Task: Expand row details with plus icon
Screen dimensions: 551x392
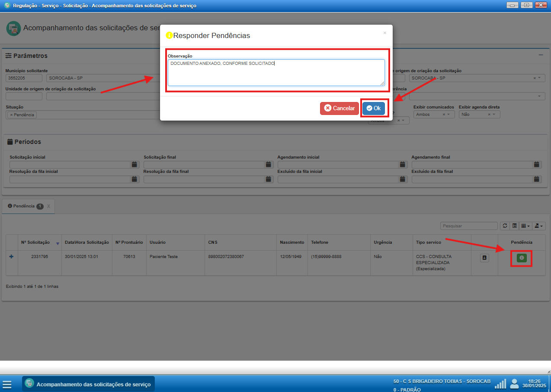Action: [11, 257]
